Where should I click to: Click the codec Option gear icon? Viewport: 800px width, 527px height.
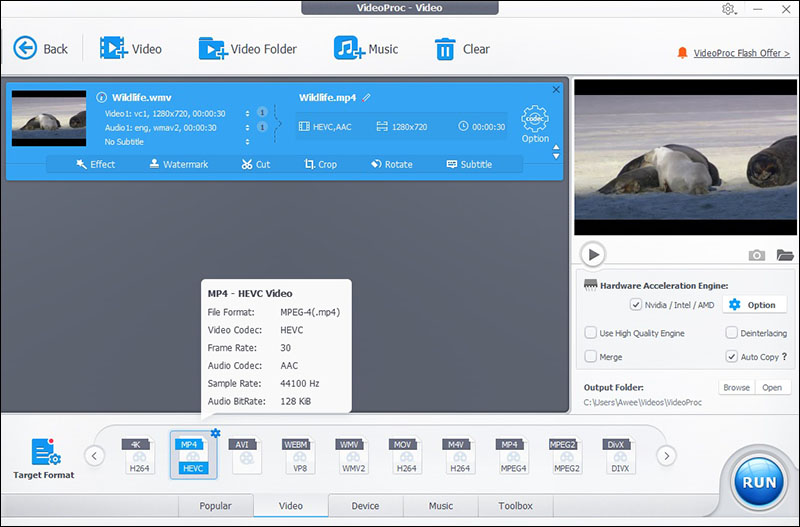(535, 120)
